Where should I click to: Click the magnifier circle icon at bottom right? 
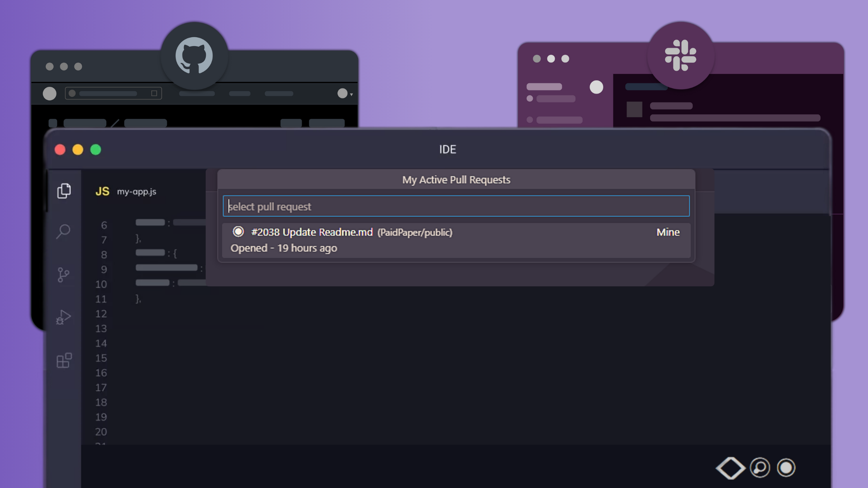tap(760, 467)
